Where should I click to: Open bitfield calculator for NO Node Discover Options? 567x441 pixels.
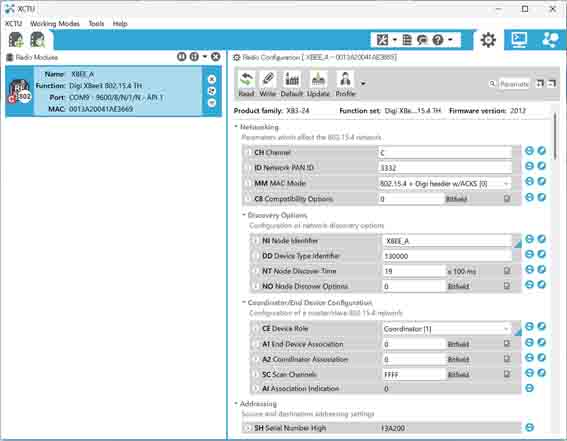click(x=507, y=286)
